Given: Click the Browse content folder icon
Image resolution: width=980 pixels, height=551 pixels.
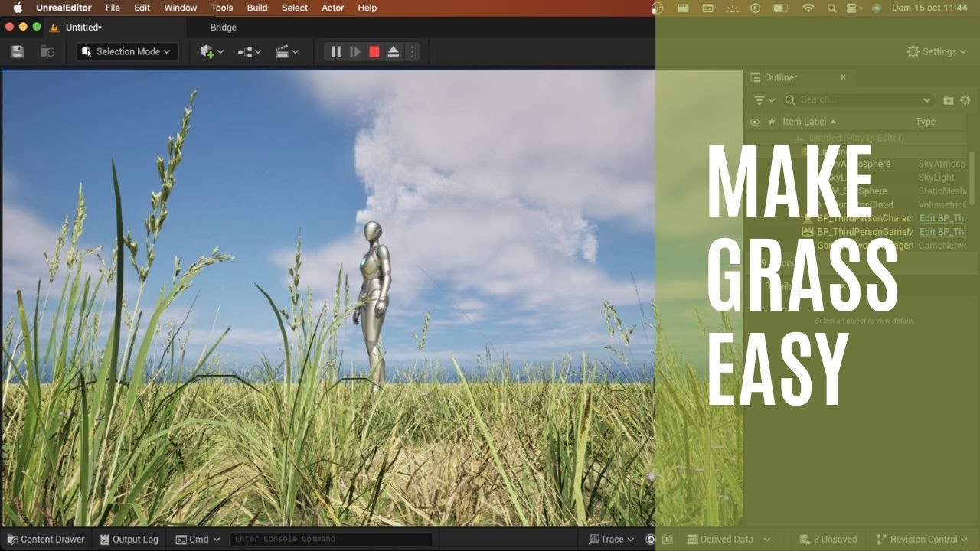Looking at the screenshot, I should pyautogui.click(x=47, y=51).
